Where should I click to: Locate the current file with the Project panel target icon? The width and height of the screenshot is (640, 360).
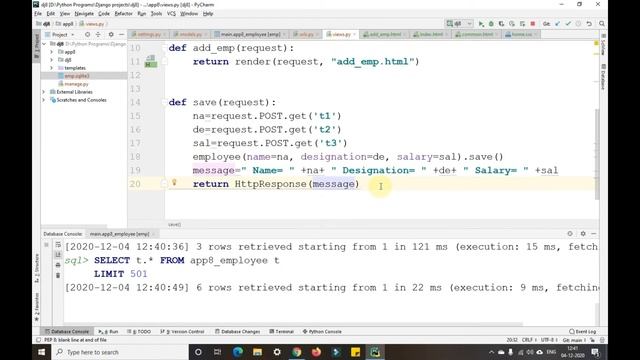(87, 35)
